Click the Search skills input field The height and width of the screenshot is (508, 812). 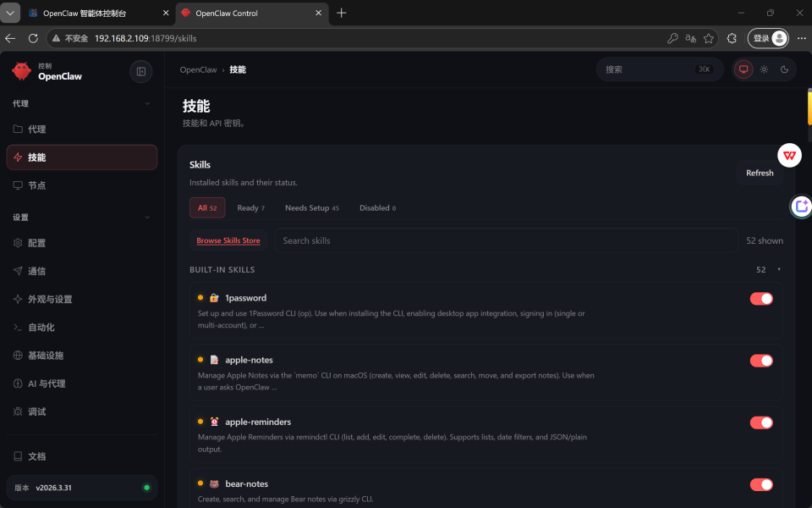506,240
